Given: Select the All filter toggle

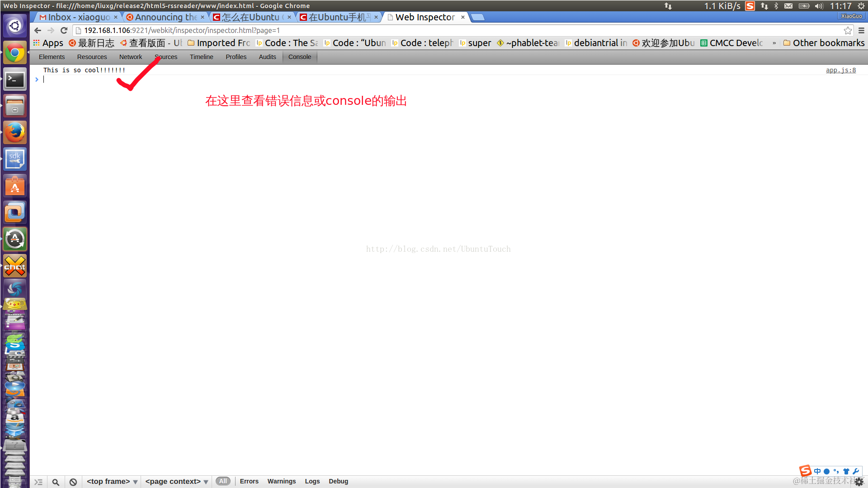Looking at the screenshot, I should click(223, 481).
